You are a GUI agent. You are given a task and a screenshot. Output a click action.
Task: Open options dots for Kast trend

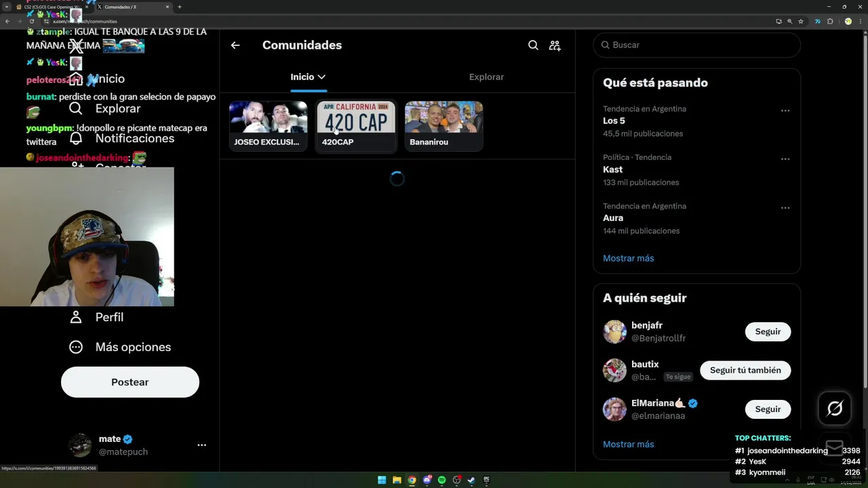785,159
